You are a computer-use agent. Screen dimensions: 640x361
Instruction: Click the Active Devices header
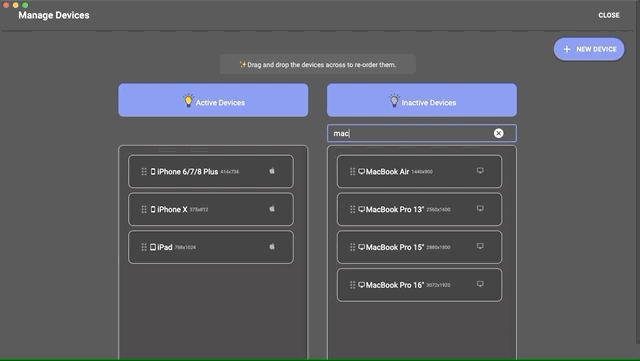[213, 100]
